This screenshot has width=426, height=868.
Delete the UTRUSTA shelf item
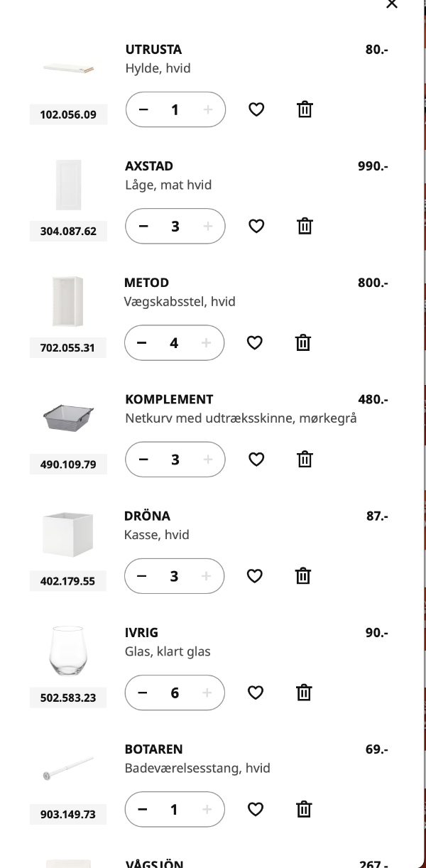click(305, 109)
